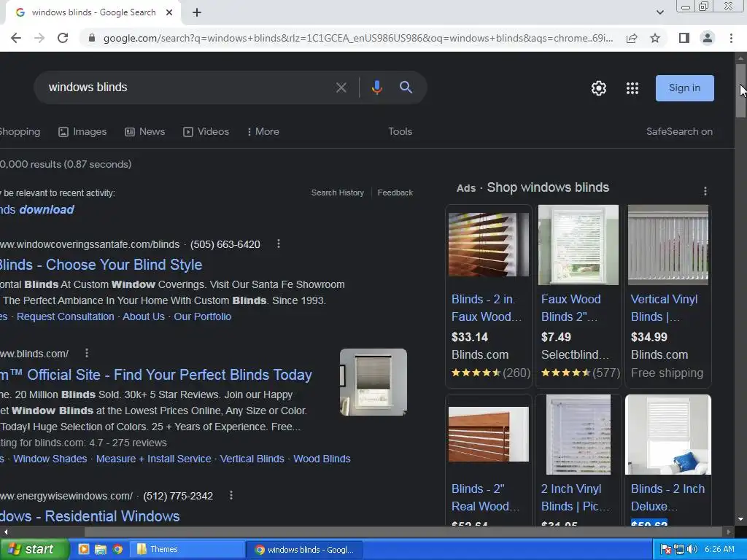Screen dimensions: 747x560
Task: Sign in to Google account
Action: pos(684,88)
